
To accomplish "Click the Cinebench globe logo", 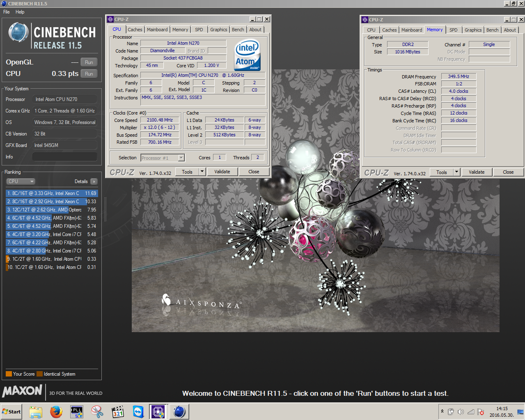I will click(x=18, y=33).
